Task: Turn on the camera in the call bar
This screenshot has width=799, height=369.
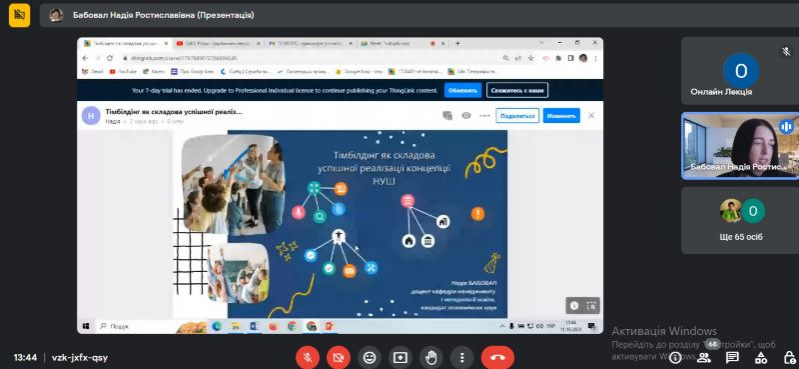Action: pyautogui.click(x=338, y=357)
